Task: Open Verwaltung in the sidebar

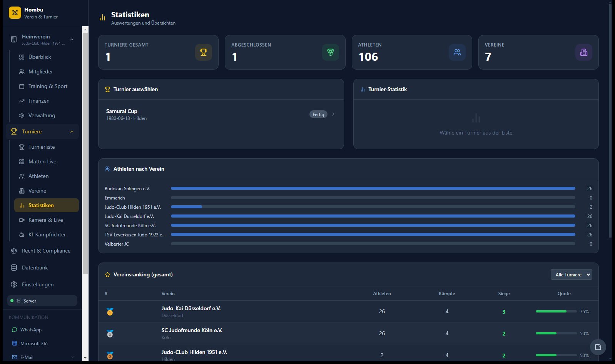Action: pos(47,115)
